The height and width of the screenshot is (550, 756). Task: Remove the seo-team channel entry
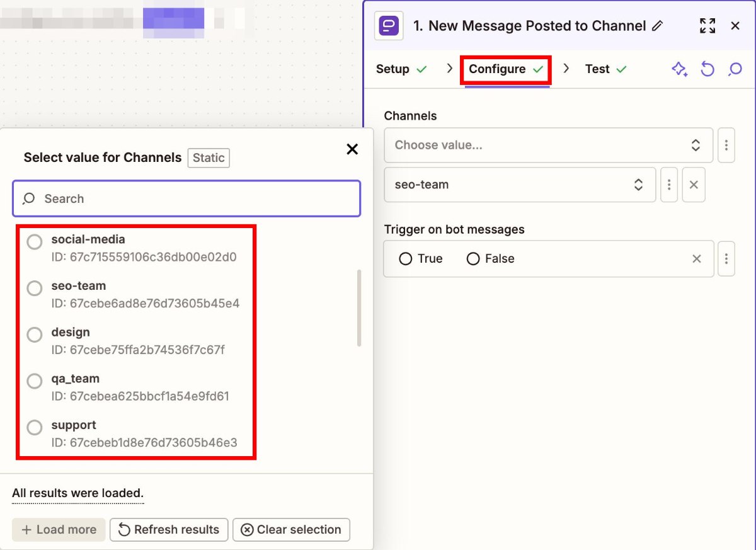693,185
